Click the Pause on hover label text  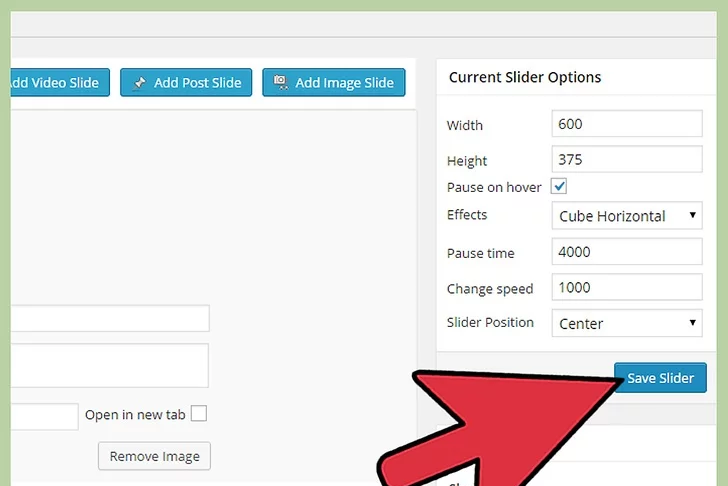point(494,187)
